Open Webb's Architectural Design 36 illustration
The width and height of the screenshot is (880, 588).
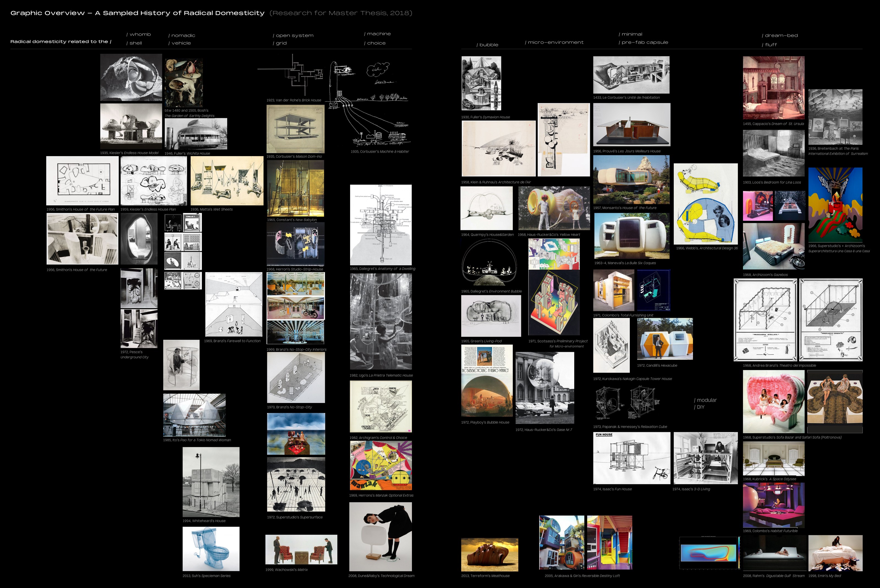pos(706,204)
